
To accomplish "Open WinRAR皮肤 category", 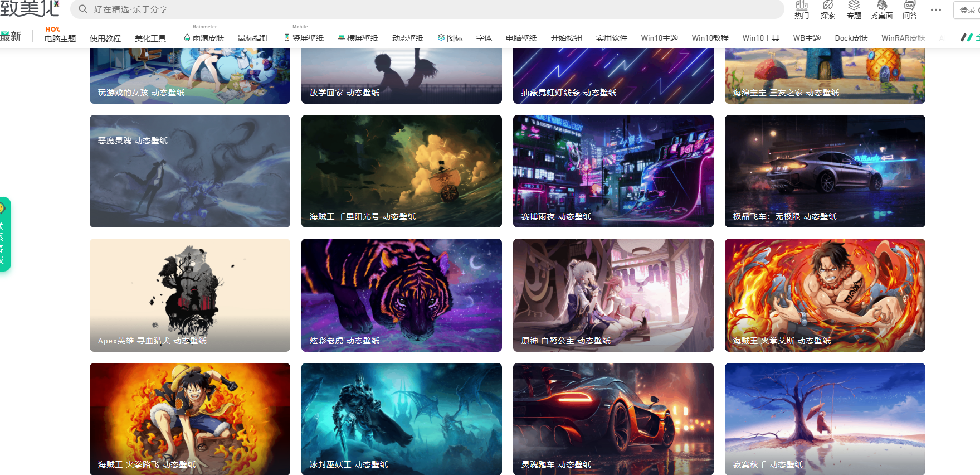I will point(903,38).
